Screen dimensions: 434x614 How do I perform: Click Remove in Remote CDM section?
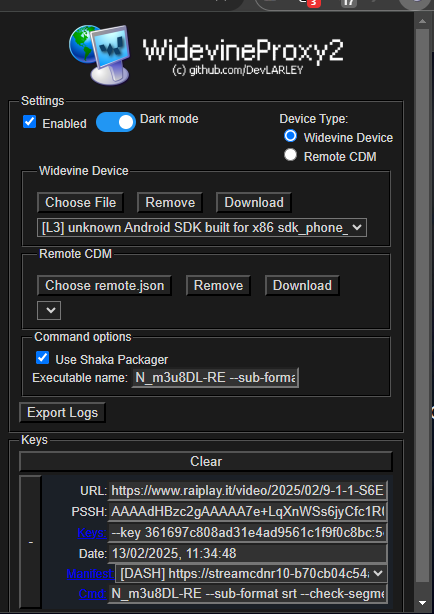coord(218,285)
